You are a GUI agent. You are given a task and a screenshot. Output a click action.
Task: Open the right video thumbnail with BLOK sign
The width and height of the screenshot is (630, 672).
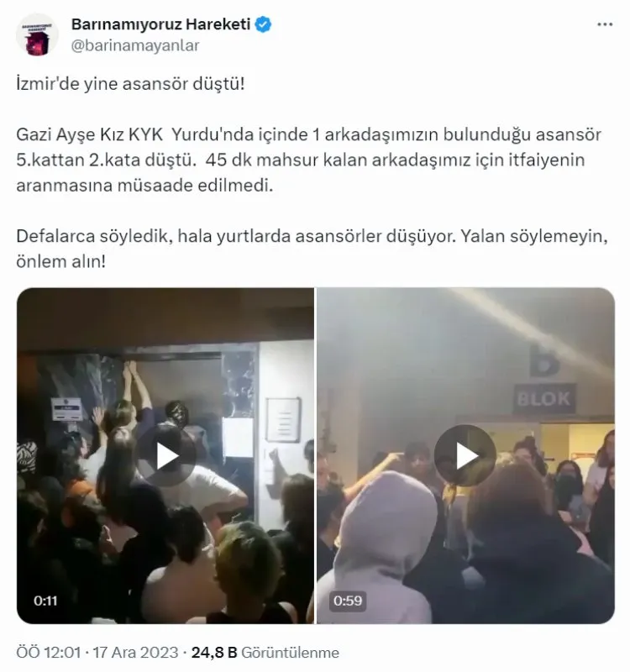click(465, 455)
